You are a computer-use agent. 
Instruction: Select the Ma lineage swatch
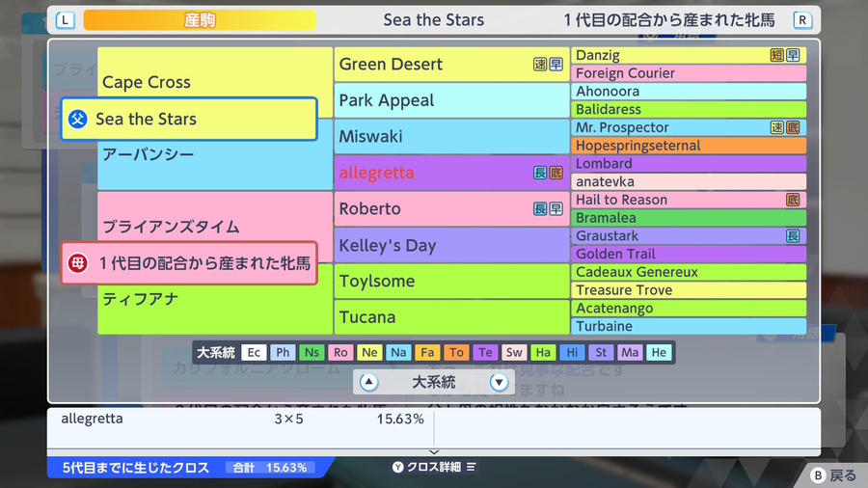tap(630, 352)
